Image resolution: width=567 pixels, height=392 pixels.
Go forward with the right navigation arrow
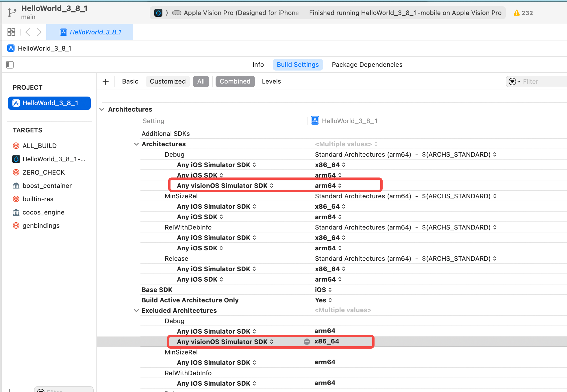(x=39, y=32)
